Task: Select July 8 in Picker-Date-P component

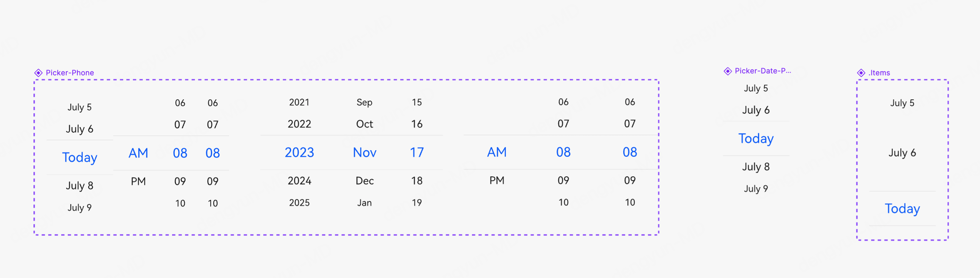Action: (x=756, y=167)
